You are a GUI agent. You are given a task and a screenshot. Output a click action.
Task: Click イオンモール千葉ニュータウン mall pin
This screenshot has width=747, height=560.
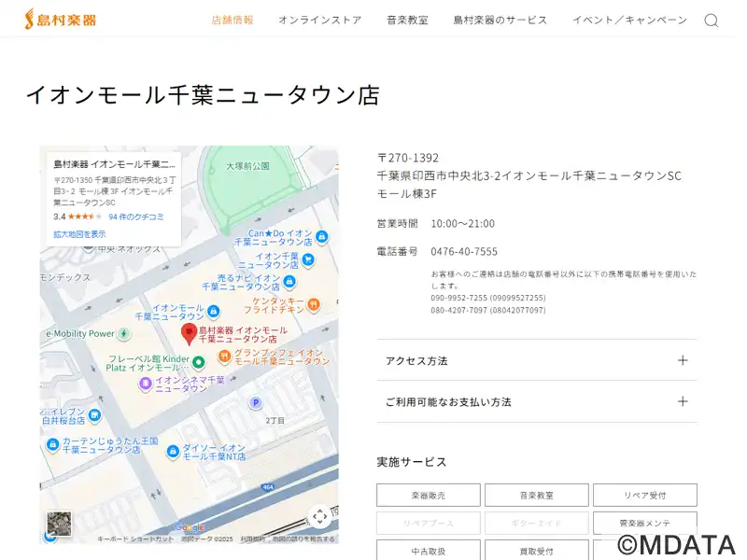[x=214, y=312]
